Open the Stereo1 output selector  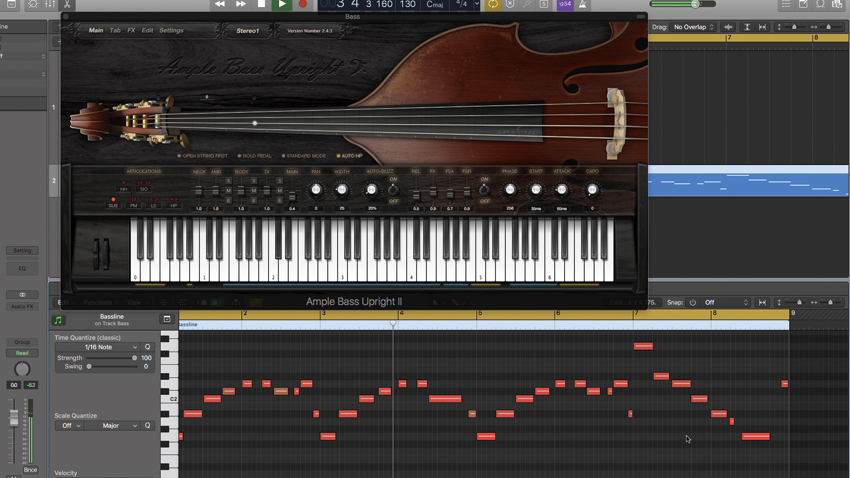[x=248, y=31]
